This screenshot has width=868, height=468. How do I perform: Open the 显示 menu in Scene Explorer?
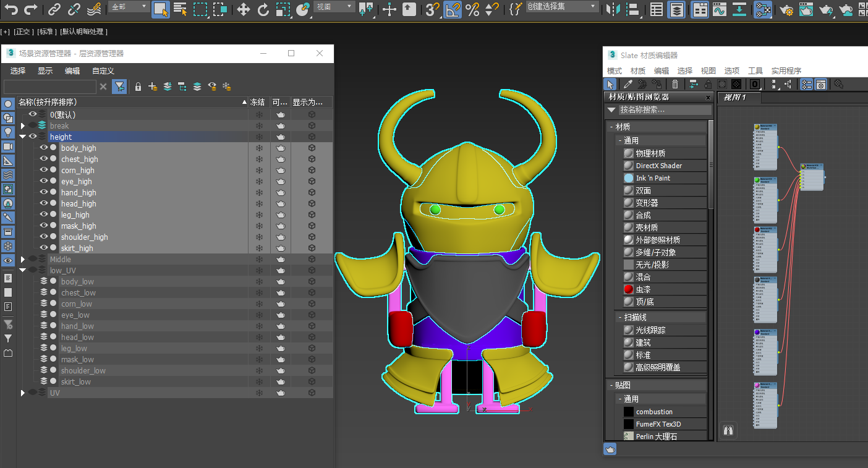pos(45,70)
